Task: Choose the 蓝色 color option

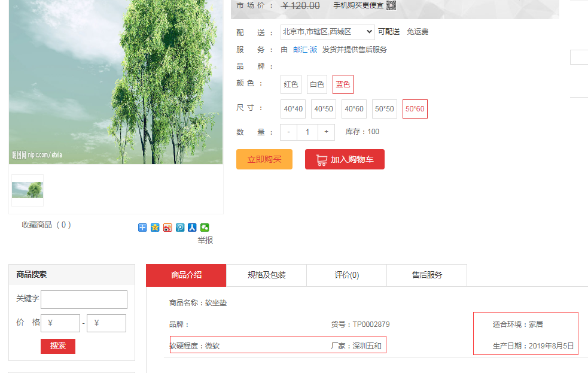Action: pos(343,84)
